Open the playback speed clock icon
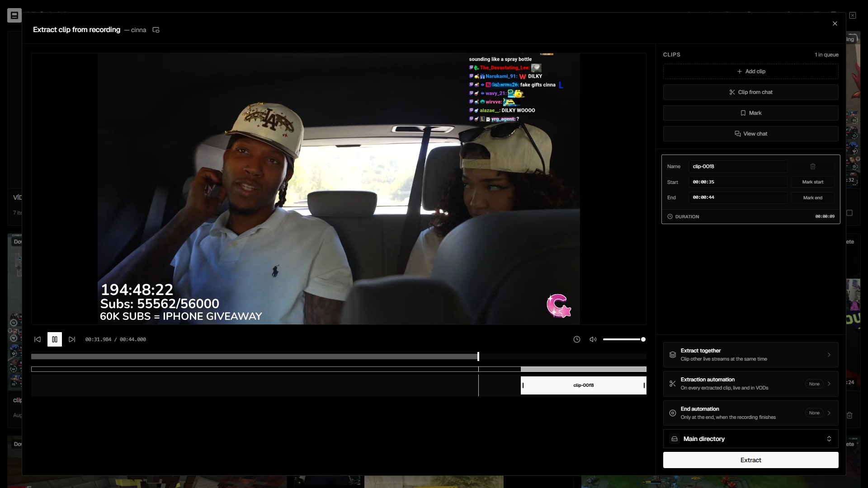 click(577, 339)
